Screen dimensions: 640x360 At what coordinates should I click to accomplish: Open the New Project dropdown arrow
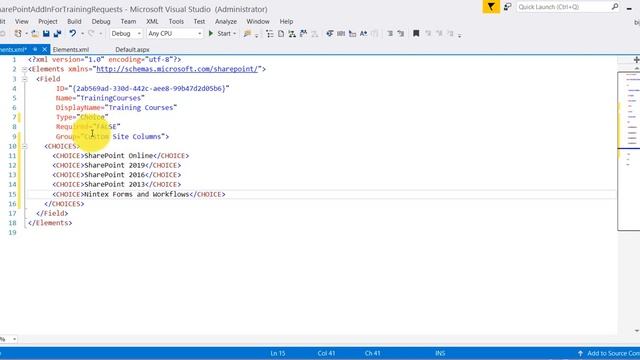pyautogui.click(x=27, y=34)
